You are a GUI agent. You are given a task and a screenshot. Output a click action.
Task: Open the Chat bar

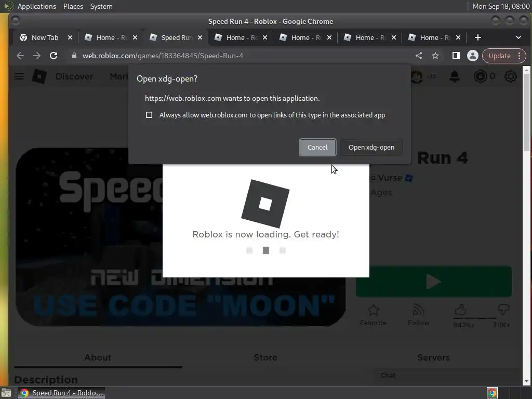[x=447, y=376]
